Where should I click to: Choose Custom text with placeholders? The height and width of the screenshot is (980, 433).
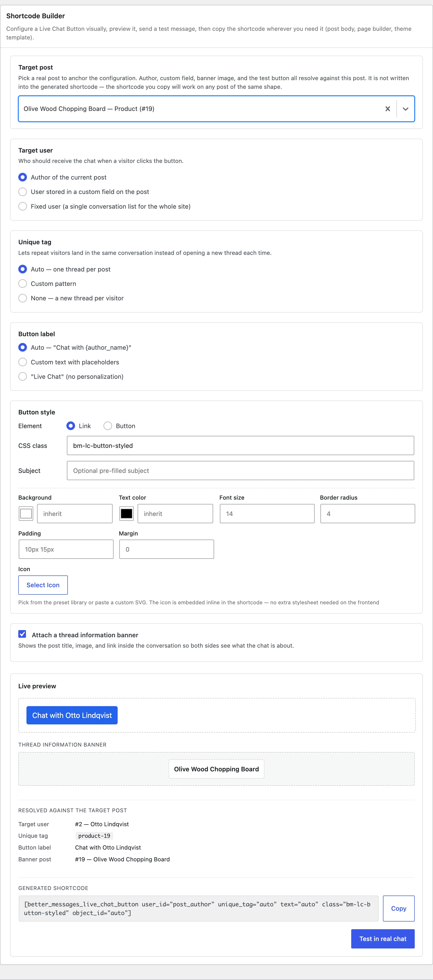pyautogui.click(x=23, y=362)
